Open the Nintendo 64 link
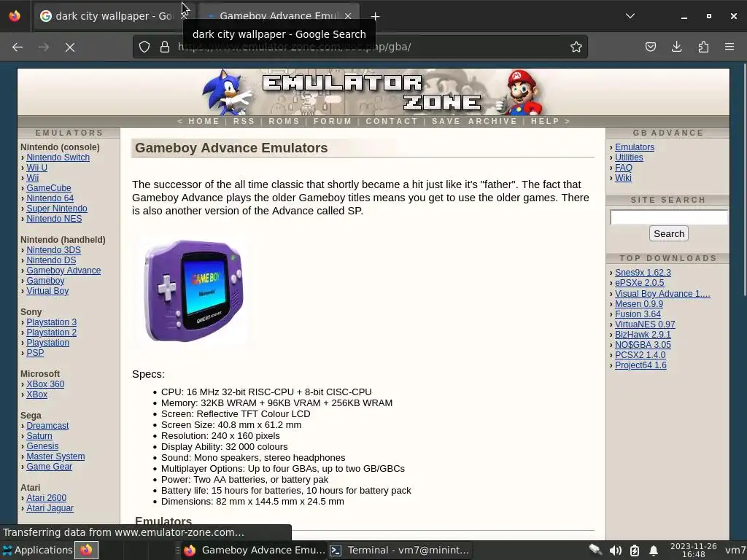Image resolution: width=747 pixels, height=560 pixels. (x=50, y=198)
